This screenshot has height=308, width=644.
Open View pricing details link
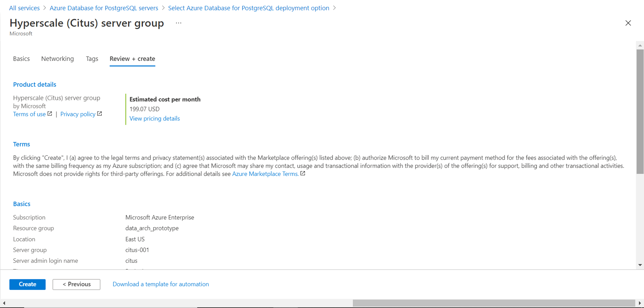click(155, 118)
